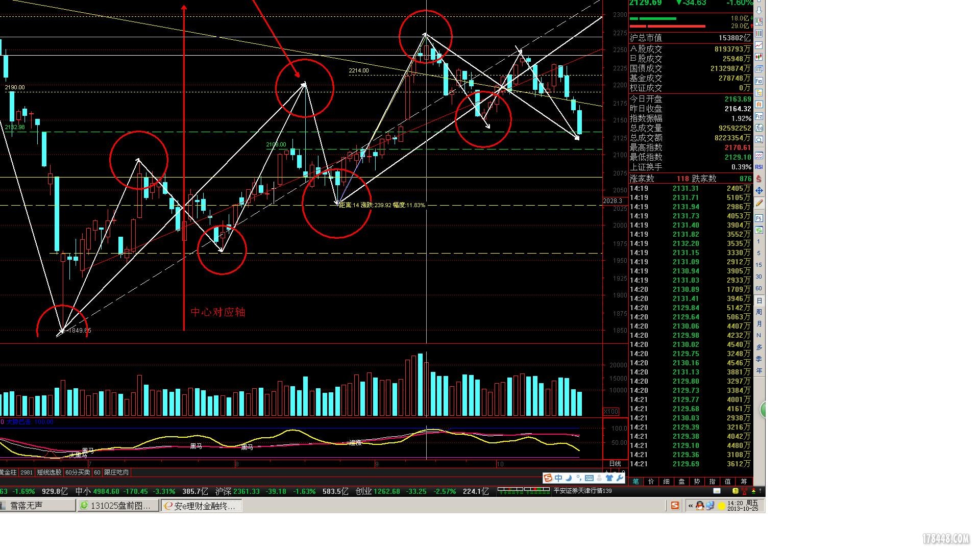Open the '日线' period label below chart
Image resolution: width=980 pixels, height=551 pixels.
tap(615, 463)
